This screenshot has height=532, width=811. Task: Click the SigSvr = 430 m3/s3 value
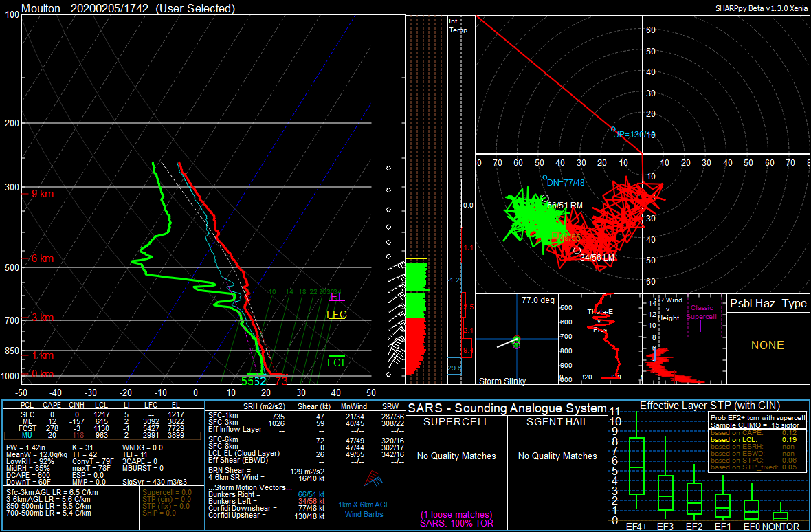pos(156,481)
